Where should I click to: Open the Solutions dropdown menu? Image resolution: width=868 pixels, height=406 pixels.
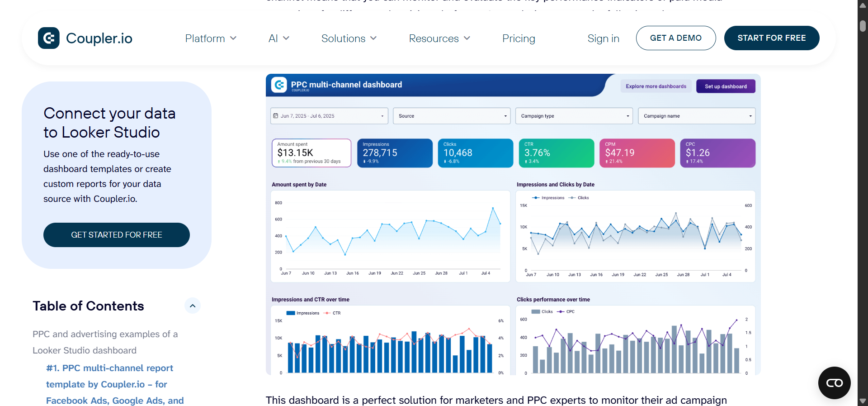(x=349, y=38)
